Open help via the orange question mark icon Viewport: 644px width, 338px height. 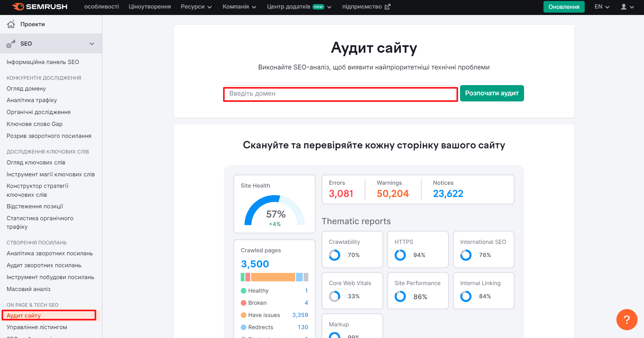(x=627, y=319)
